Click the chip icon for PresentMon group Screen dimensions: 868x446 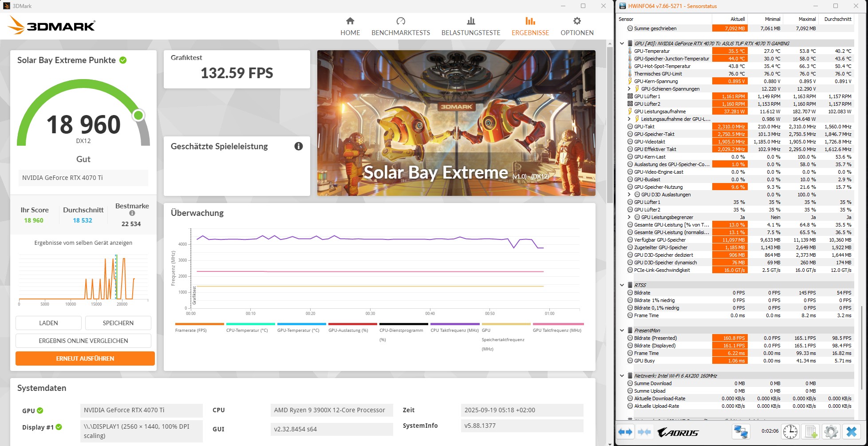[630, 331]
